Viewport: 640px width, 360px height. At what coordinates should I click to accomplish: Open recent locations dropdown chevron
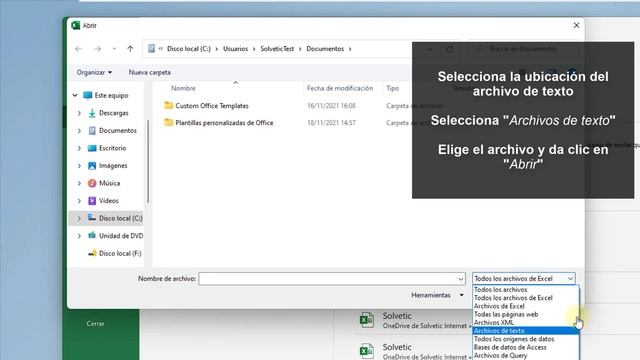point(114,49)
